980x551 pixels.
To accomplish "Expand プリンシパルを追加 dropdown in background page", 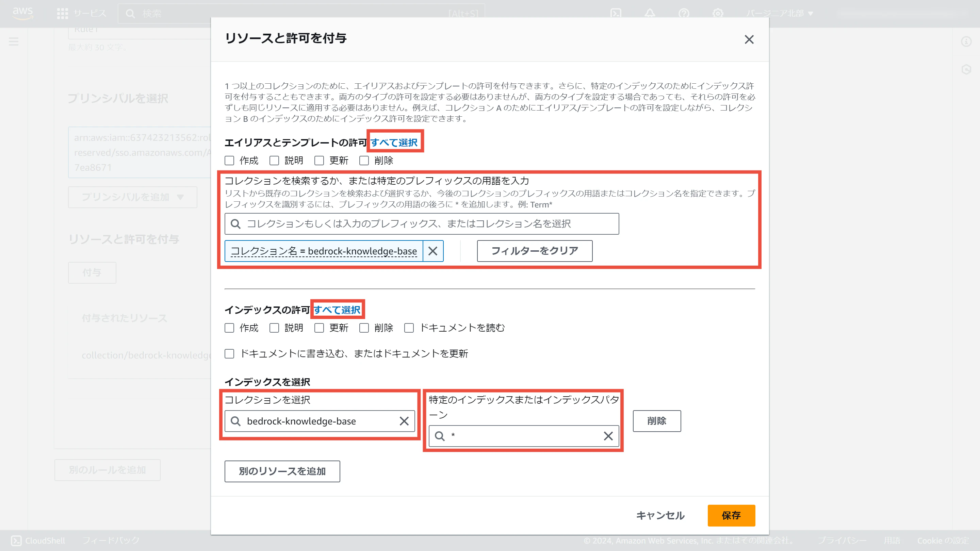I will point(132,197).
